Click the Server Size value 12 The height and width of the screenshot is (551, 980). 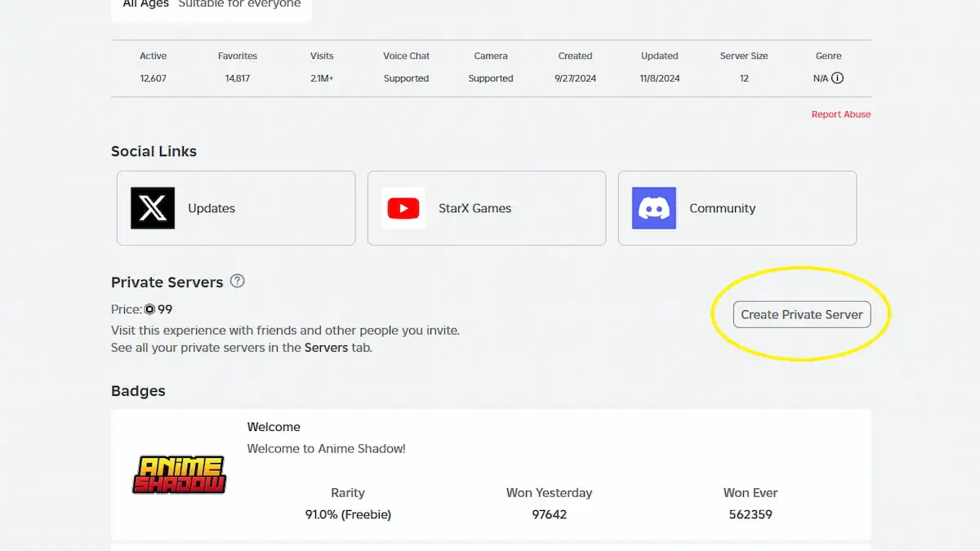click(744, 78)
